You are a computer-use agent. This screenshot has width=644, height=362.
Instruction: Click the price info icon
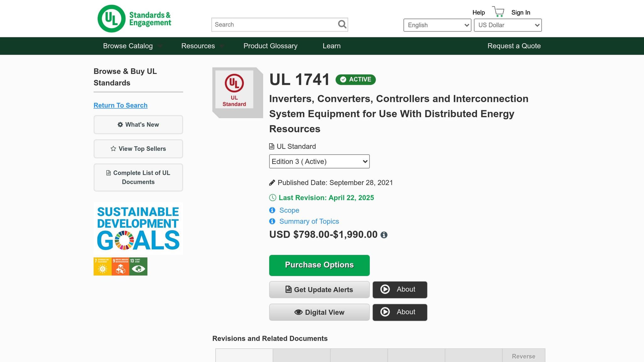(x=384, y=235)
